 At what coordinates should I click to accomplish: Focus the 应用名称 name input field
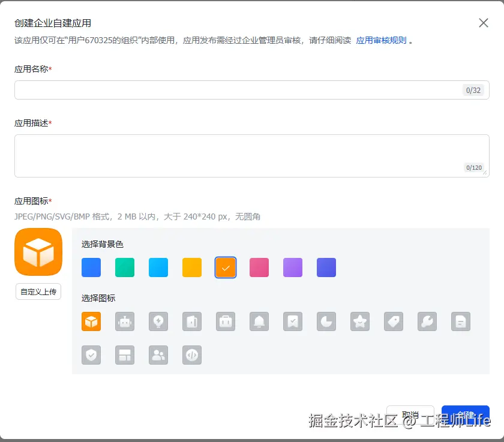pyautogui.click(x=252, y=90)
